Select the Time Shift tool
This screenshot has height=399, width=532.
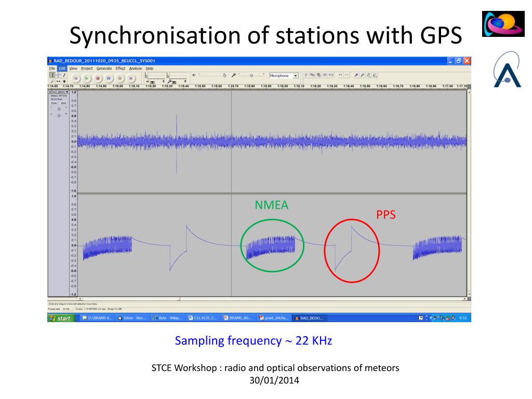pos(58,82)
